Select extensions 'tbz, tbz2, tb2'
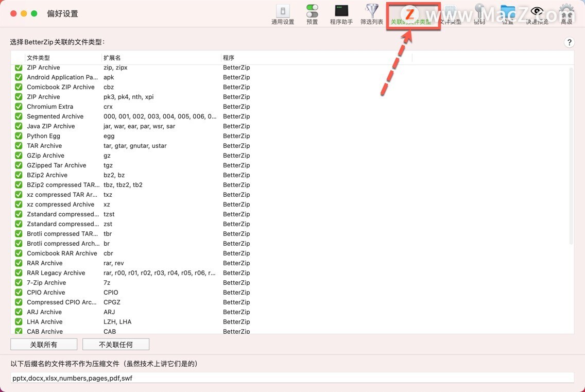585x392 pixels. click(x=123, y=185)
